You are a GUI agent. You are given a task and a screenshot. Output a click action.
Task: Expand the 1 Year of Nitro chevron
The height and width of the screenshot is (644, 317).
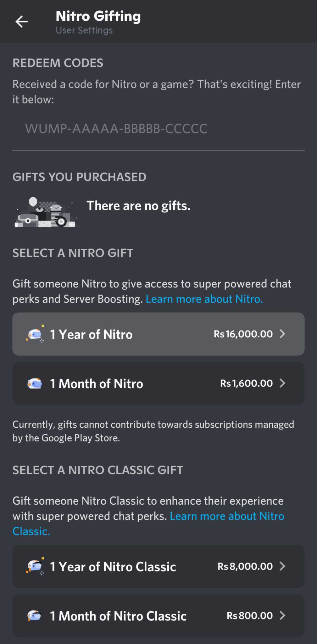click(282, 334)
